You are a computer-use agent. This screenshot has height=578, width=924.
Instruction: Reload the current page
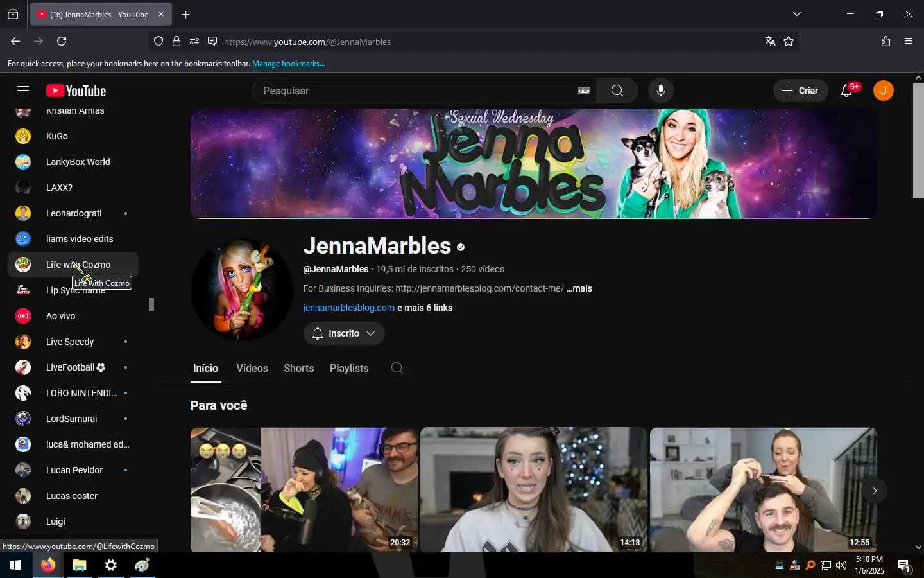(x=62, y=41)
